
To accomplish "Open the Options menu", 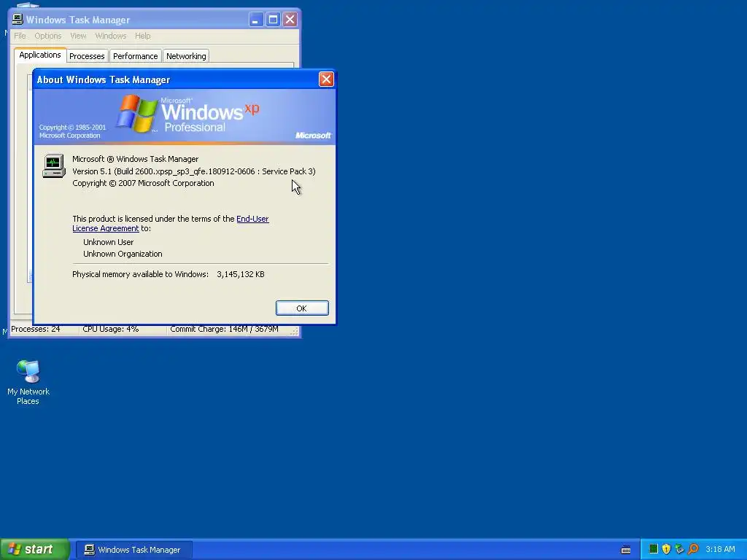I will (47, 36).
